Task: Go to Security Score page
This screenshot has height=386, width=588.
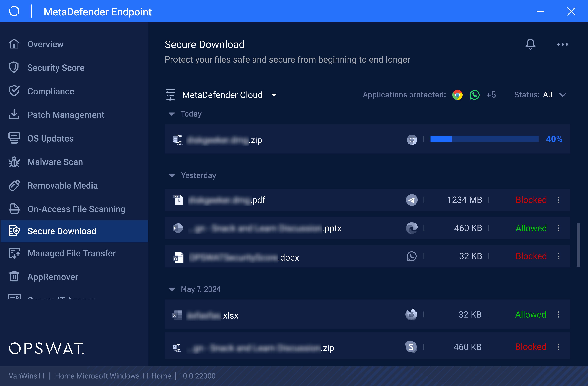Action: [x=56, y=68]
